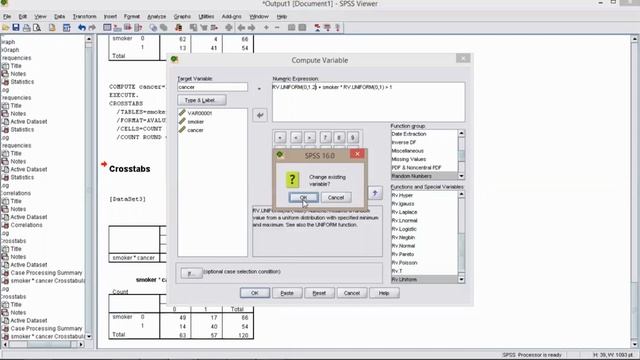Open the File menu

click(7, 17)
